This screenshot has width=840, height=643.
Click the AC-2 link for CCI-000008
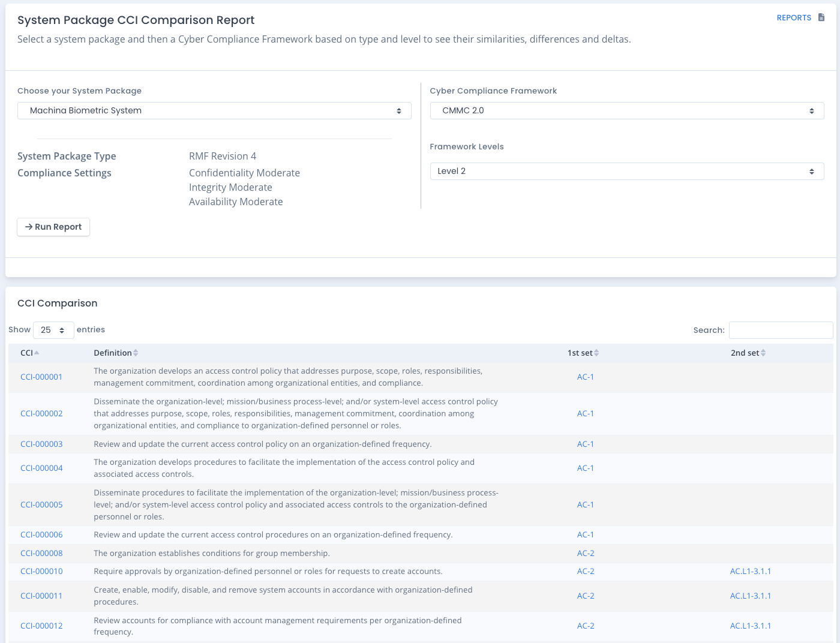585,553
